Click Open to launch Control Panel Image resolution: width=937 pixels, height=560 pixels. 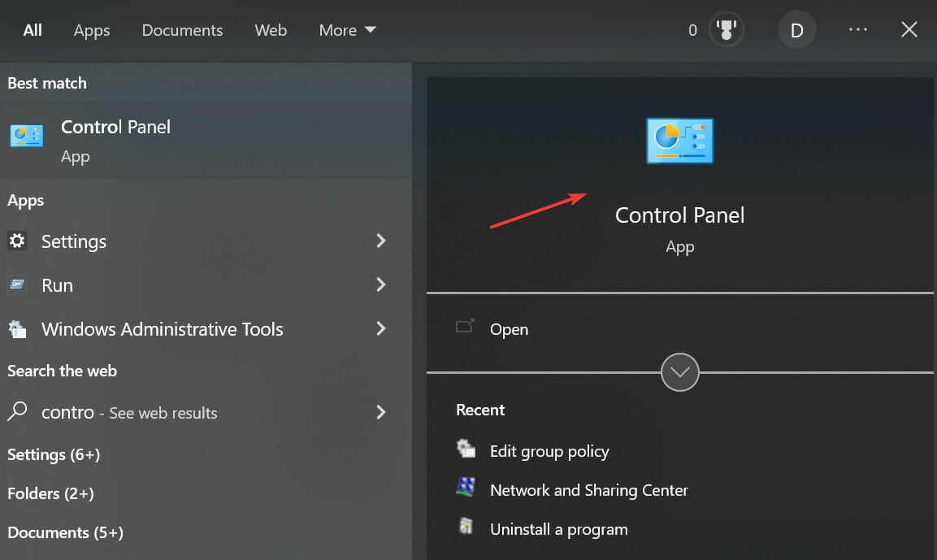click(510, 329)
